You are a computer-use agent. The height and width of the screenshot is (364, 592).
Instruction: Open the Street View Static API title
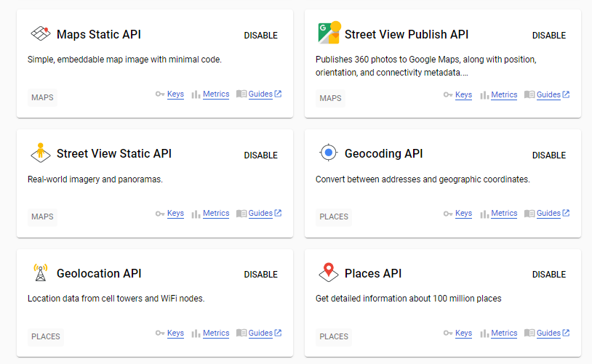pyautogui.click(x=114, y=154)
